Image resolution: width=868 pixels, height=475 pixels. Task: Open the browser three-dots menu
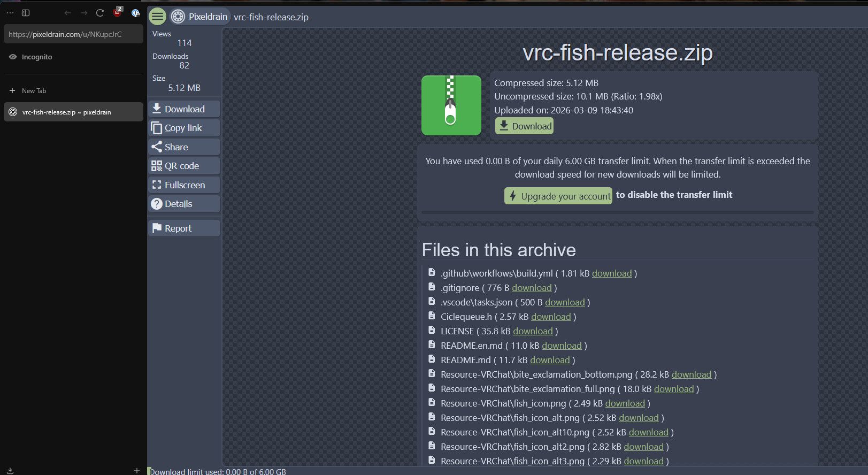[x=10, y=13]
